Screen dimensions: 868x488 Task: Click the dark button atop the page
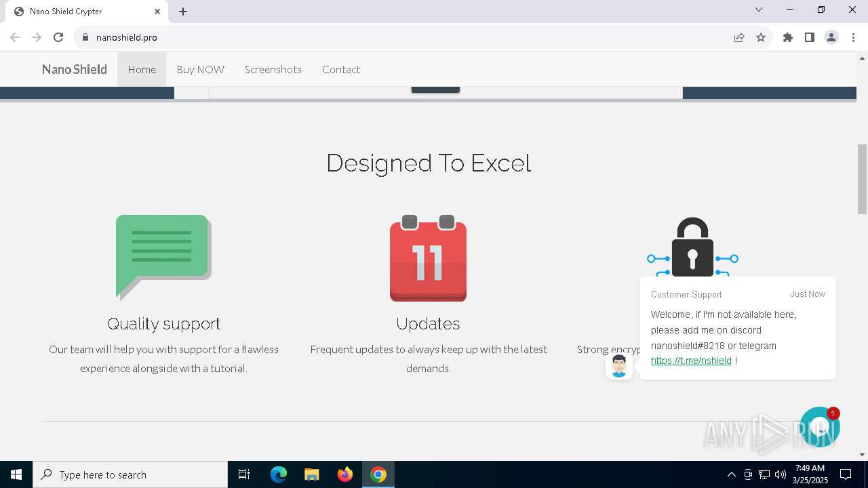pyautogui.click(x=435, y=89)
